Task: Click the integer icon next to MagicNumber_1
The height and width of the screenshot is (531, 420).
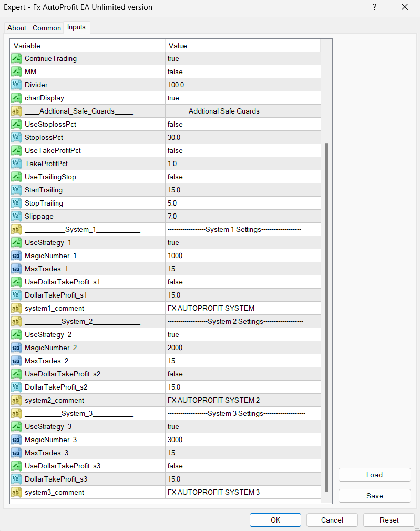Action: coord(16,256)
